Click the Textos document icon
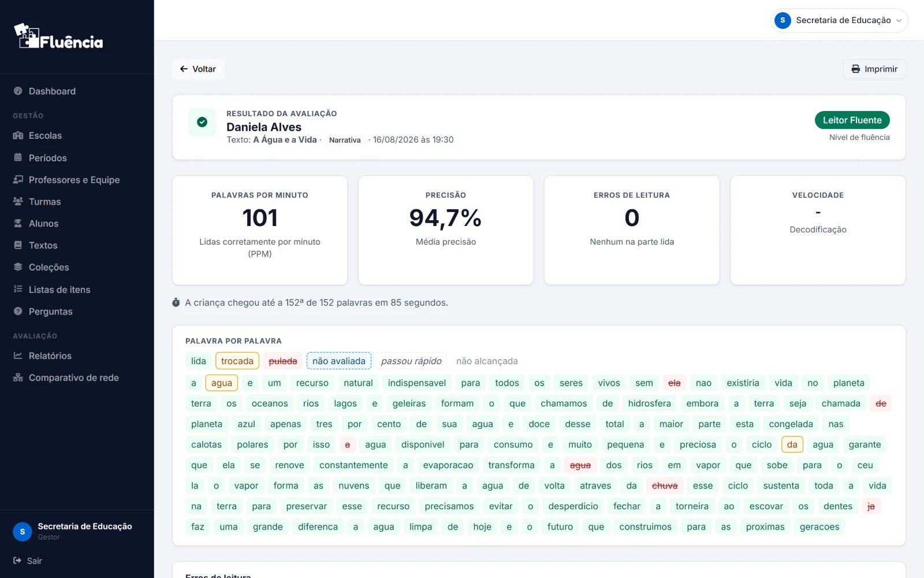Screen dimensions: 924x578 pyautogui.click(x=18, y=245)
